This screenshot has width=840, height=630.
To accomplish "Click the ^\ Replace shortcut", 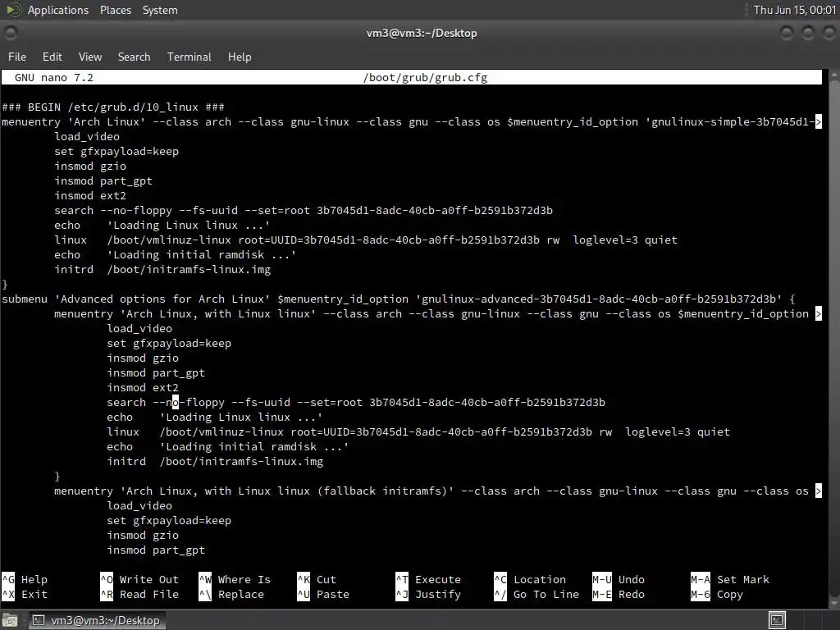I will pos(231,595).
